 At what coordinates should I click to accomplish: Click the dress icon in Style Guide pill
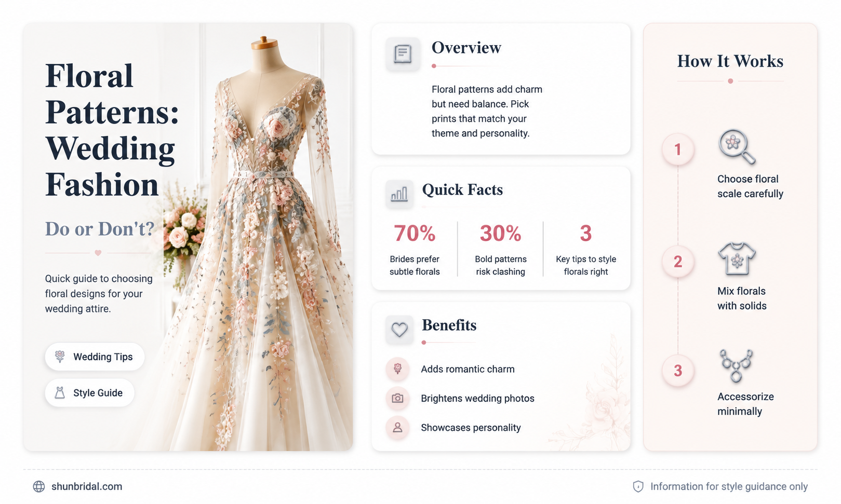pos(60,393)
